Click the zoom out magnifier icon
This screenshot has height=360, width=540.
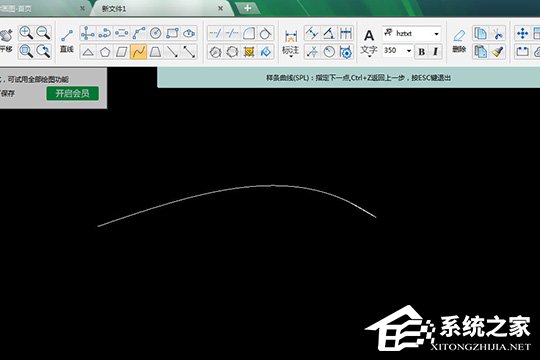43,33
